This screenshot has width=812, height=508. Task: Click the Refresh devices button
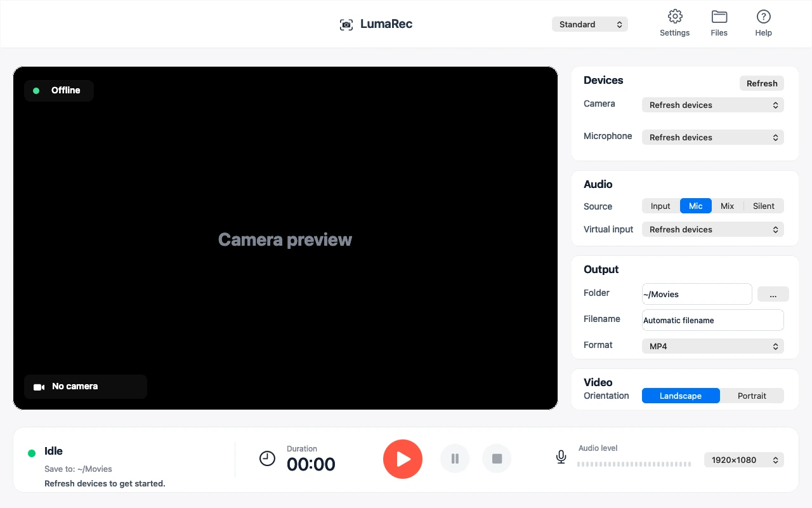point(762,83)
